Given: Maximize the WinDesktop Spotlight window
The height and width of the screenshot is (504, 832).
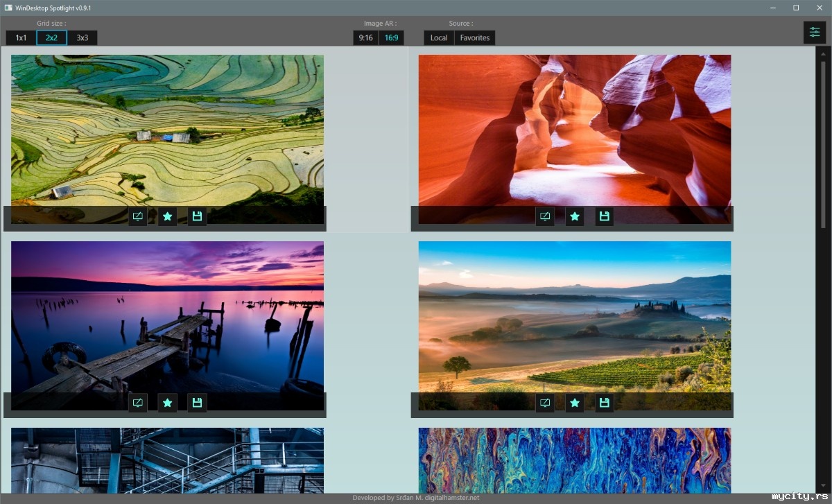Looking at the screenshot, I should (796, 8).
